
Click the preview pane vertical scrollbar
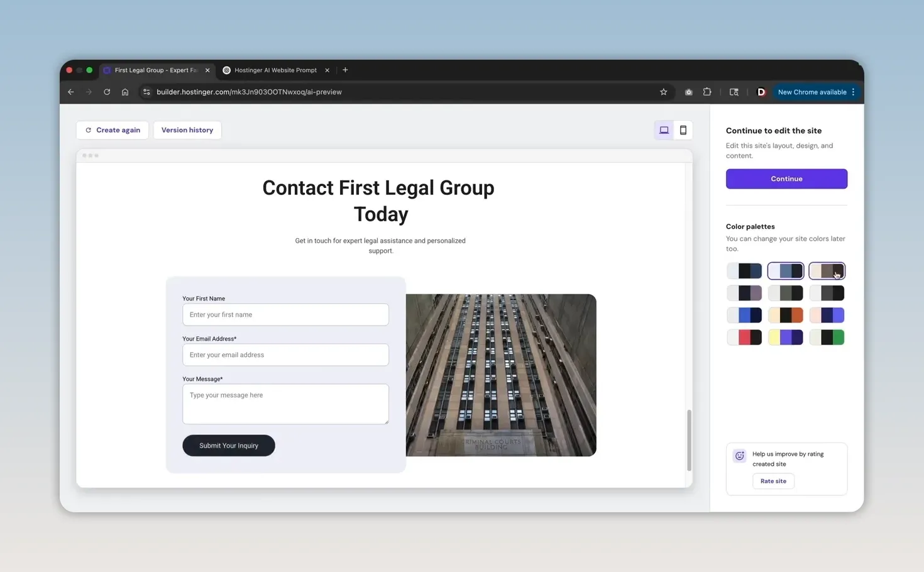(689, 440)
